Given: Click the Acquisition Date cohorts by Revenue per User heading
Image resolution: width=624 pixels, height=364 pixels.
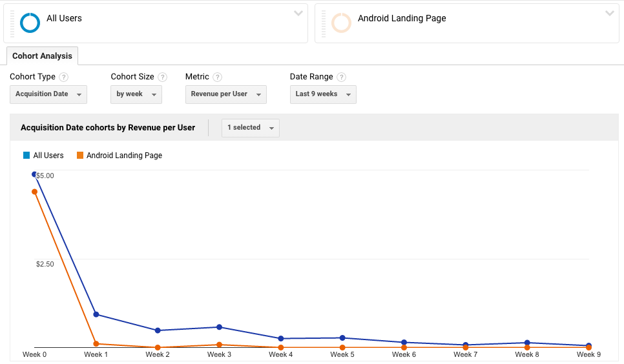Looking at the screenshot, I should click(108, 128).
